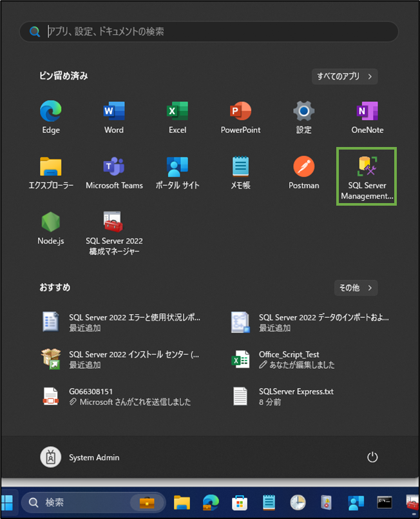The image size is (420, 519).
Task: Open Notepad from the taskbar
Action: [x=269, y=502]
